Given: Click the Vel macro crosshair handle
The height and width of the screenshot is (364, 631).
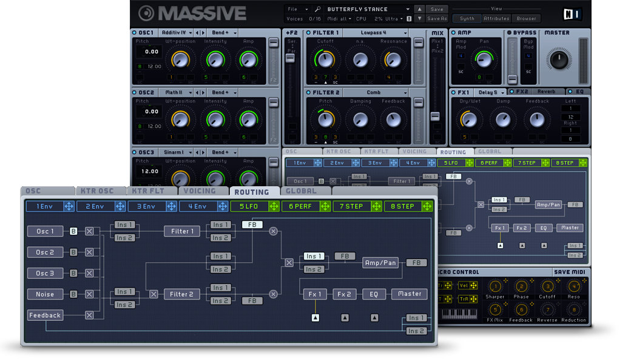Looking at the screenshot, I should pyautogui.click(x=473, y=286).
